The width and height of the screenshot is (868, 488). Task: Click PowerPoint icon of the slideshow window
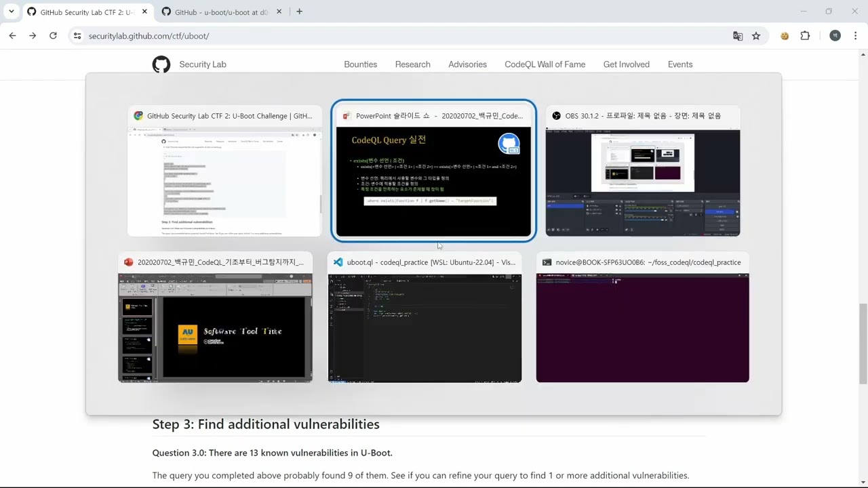pyautogui.click(x=347, y=116)
